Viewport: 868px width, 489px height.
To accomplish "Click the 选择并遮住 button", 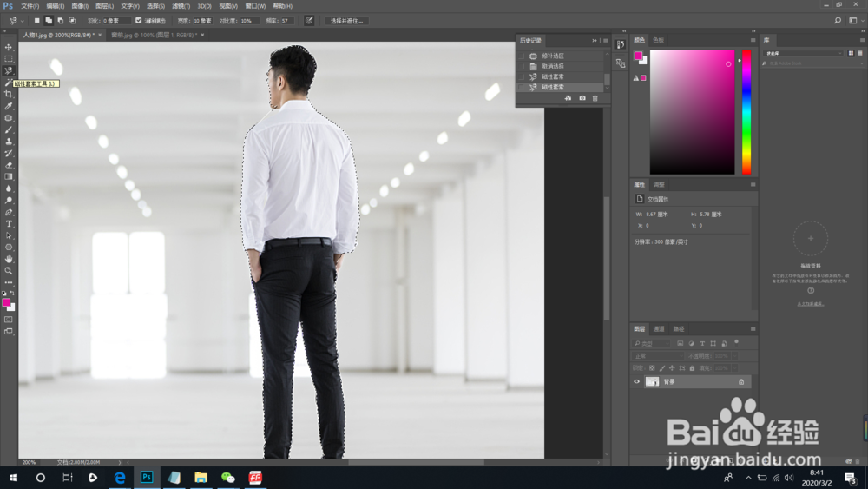I will (x=346, y=21).
